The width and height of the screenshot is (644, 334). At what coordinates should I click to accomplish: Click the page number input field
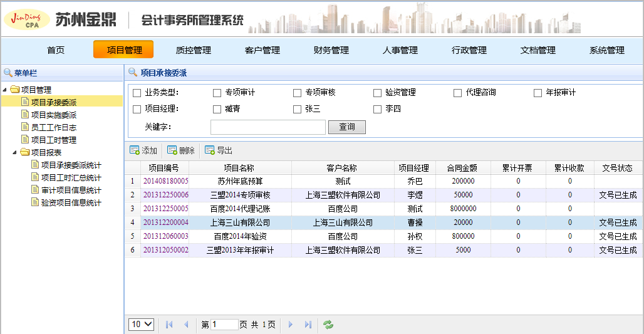tap(224, 325)
